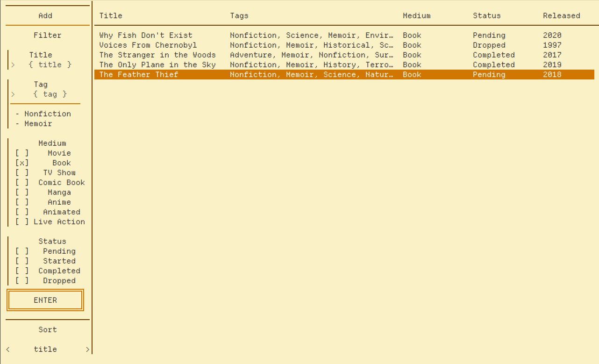
Task: Check the Dropped status checkbox
Action: point(22,280)
